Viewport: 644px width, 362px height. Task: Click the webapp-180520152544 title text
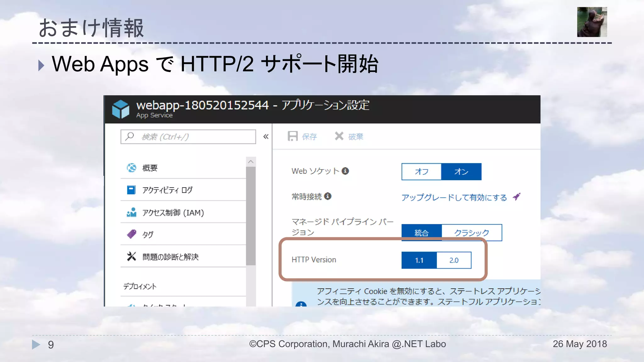(203, 105)
